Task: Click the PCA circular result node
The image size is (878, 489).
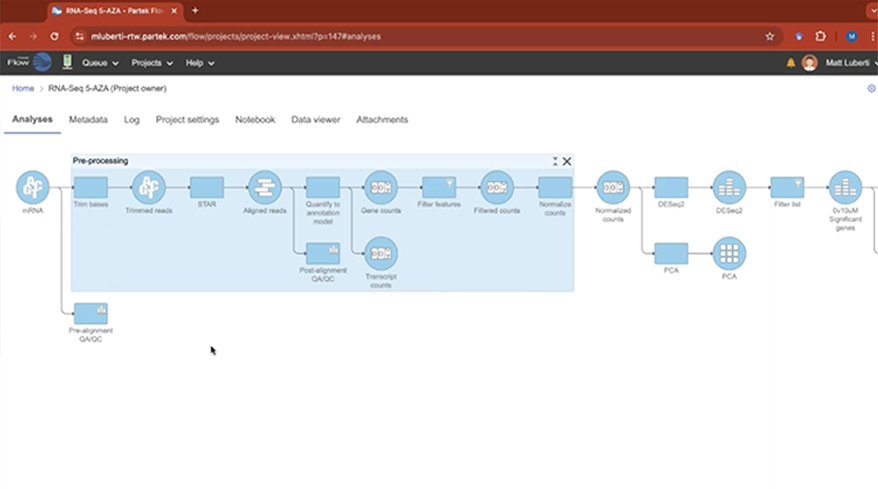Action: click(x=729, y=252)
